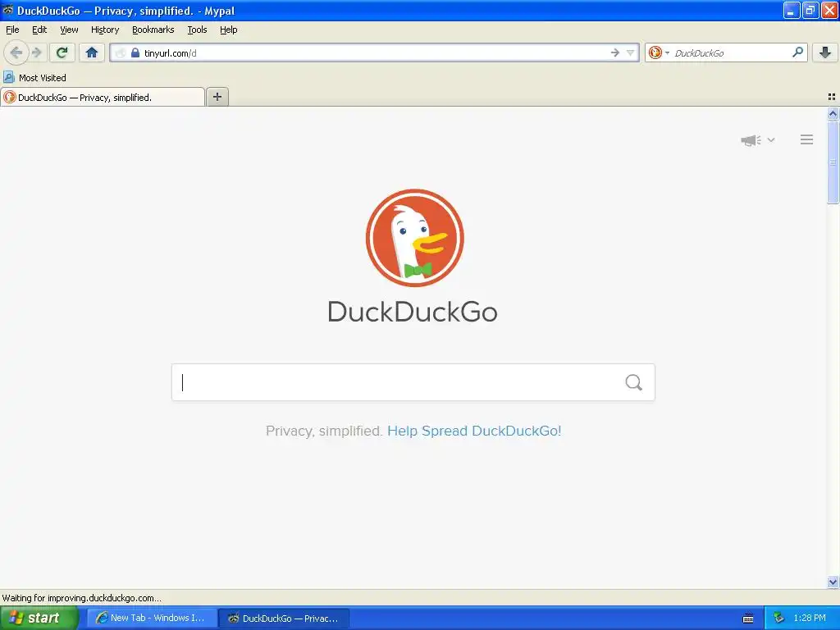Click the page scrollbar down arrow
Viewport: 840px width, 630px height.
[x=833, y=582]
